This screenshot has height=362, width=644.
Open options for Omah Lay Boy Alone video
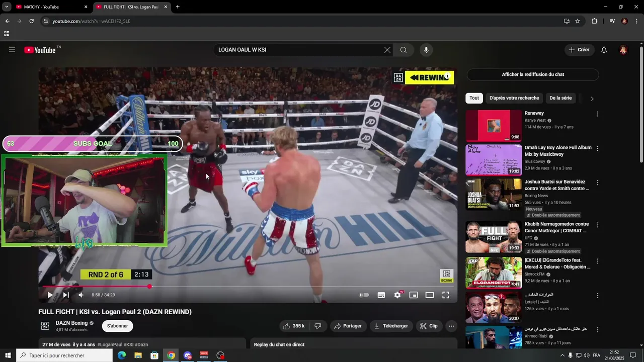(x=598, y=148)
